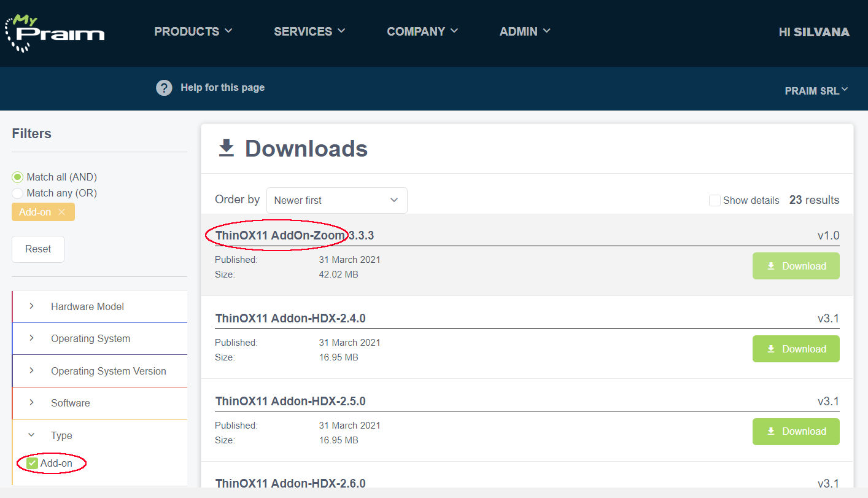Open the COMPANY menu
868x498 pixels.
(422, 31)
